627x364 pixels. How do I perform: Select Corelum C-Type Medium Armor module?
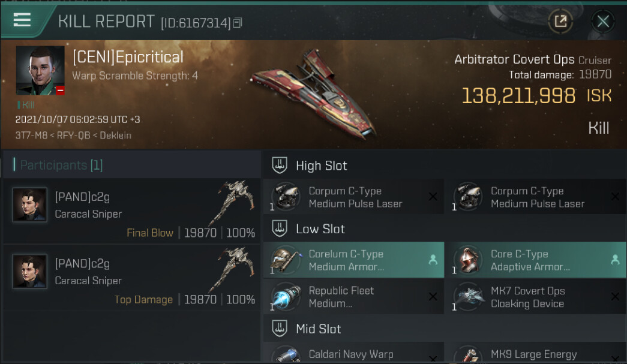pos(353,260)
